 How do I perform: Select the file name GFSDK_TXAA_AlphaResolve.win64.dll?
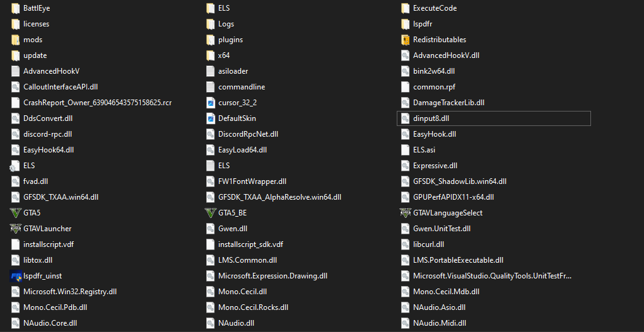coord(279,197)
